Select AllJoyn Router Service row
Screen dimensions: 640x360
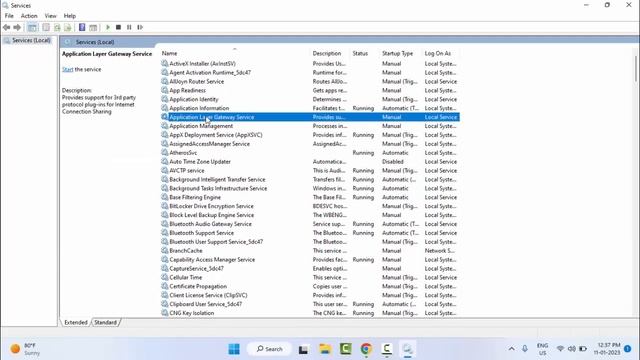310,82
